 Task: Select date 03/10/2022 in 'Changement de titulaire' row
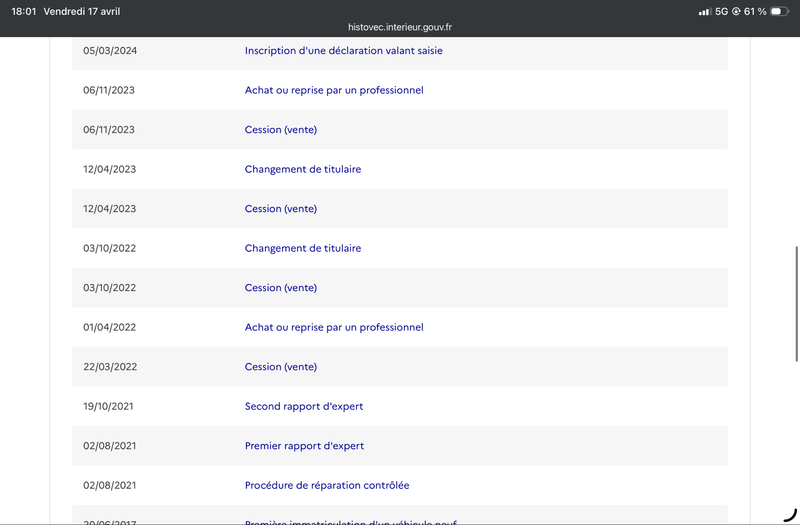pyautogui.click(x=109, y=248)
